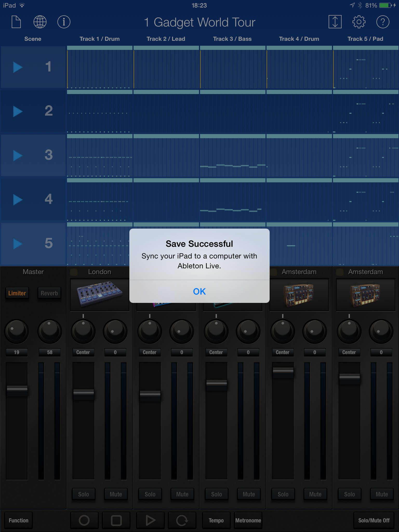399x532 pixels.
Task: Mute Track 1 London
Action: click(116, 494)
